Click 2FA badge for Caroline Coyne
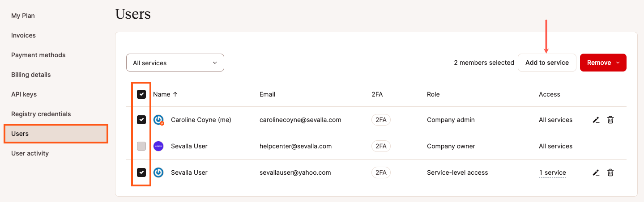This screenshot has width=644, height=202. pos(381,120)
